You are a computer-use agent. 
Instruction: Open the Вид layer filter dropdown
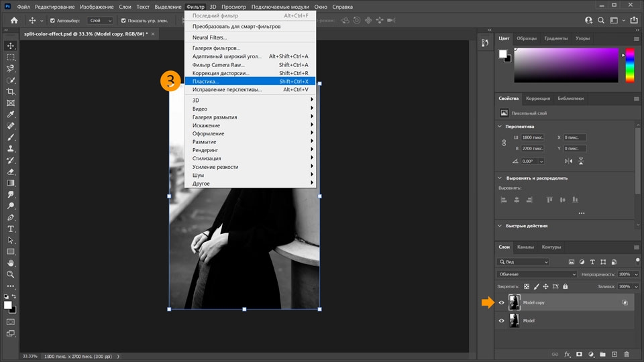pyautogui.click(x=523, y=262)
